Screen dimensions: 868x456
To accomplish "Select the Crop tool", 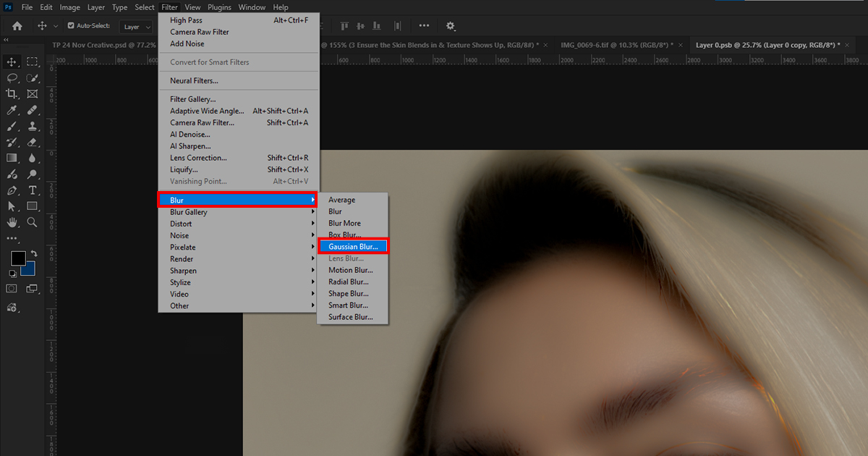I will [x=12, y=94].
